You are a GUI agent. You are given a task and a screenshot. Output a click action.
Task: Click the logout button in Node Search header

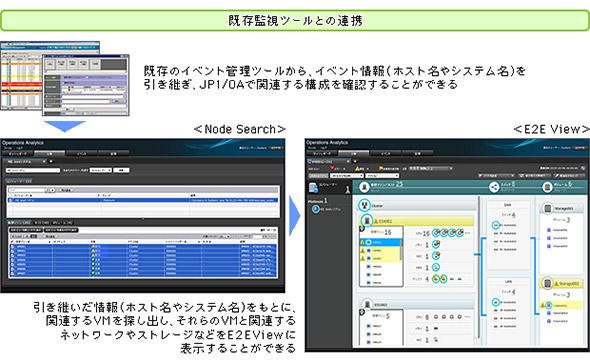[x=276, y=148]
